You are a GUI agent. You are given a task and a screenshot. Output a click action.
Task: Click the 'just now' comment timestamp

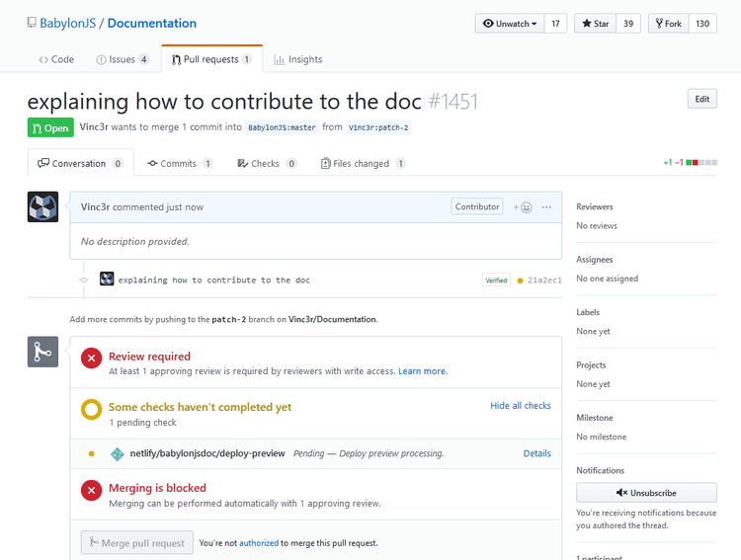(x=185, y=207)
